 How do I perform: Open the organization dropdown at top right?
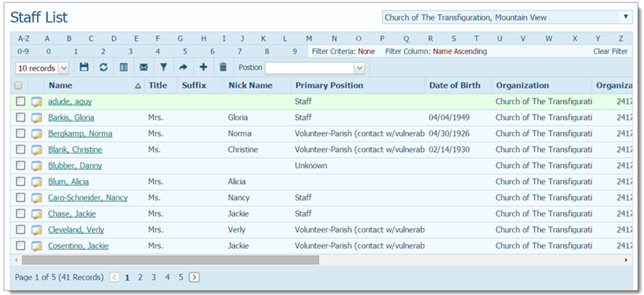tap(625, 17)
